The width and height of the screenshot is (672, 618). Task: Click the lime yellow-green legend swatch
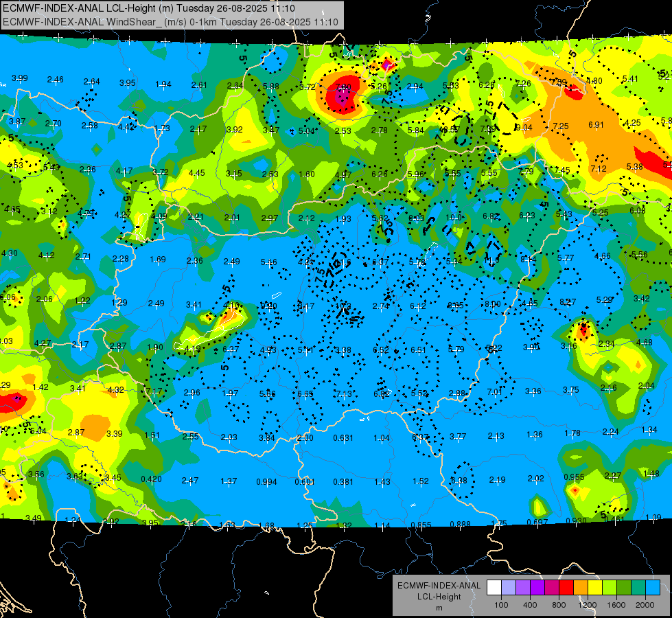[610, 588]
